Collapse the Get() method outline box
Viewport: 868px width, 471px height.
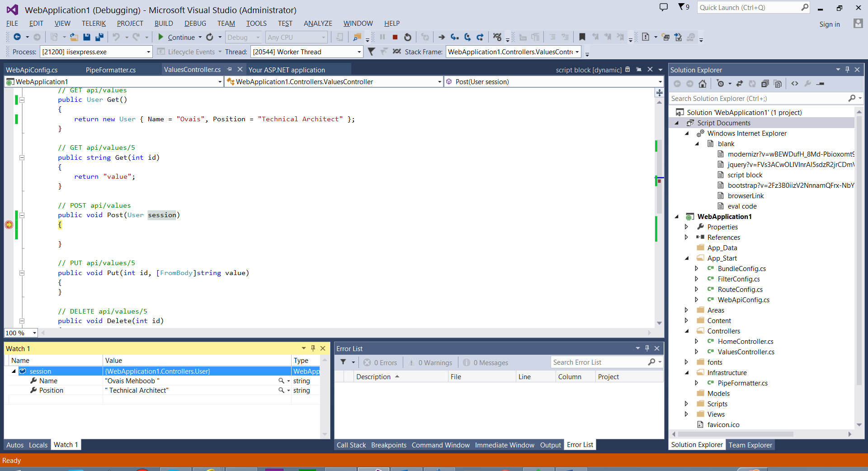point(22,100)
